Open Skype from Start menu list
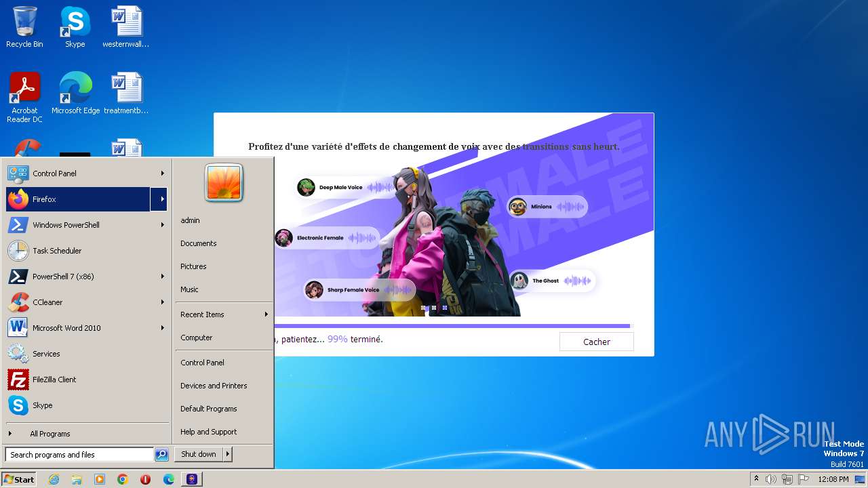This screenshot has height=488, width=868. pyautogui.click(x=86, y=405)
